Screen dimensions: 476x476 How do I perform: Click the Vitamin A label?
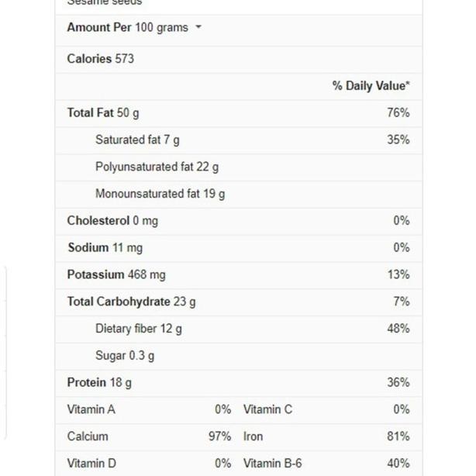coord(91,409)
